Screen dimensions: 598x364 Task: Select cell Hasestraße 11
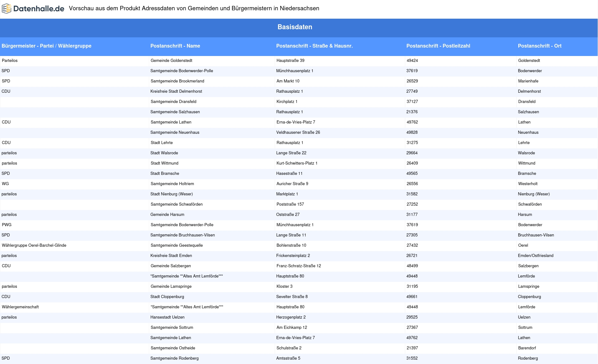coord(289,174)
